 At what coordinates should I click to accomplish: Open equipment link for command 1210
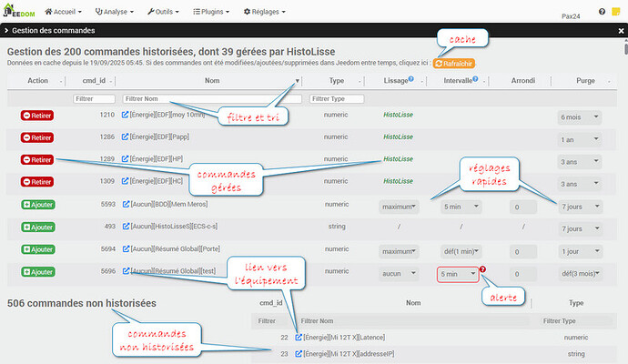tap(125, 115)
